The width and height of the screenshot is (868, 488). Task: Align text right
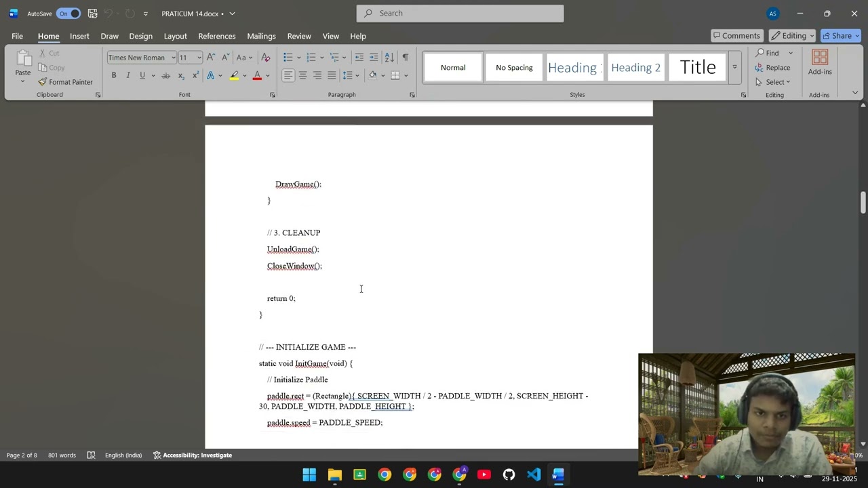[317, 75]
